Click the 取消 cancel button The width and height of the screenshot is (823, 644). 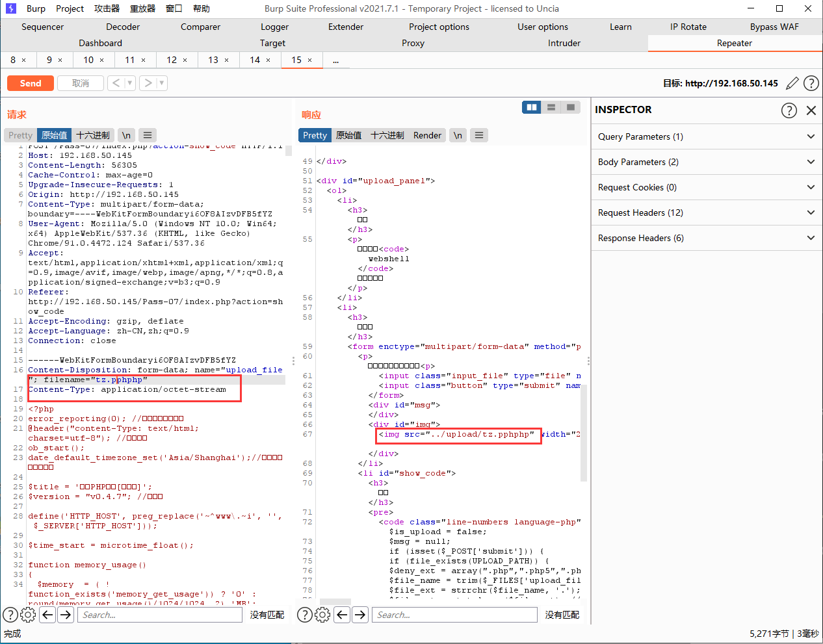pyautogui.click(x=81, y=83)
